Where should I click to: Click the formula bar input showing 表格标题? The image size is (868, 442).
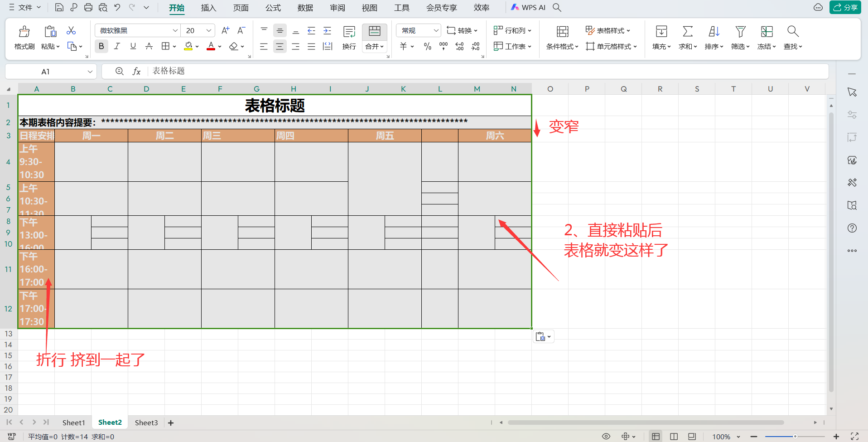tap(488, 71)
